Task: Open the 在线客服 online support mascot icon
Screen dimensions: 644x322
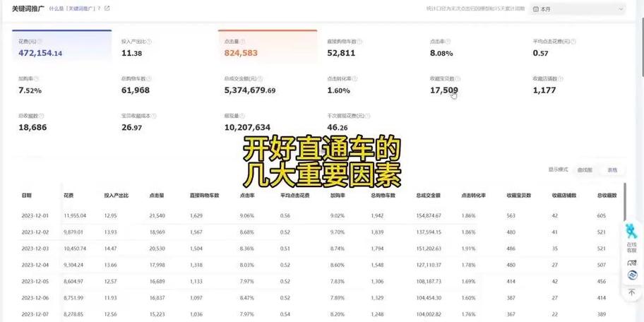Action: tap(631, 232)
